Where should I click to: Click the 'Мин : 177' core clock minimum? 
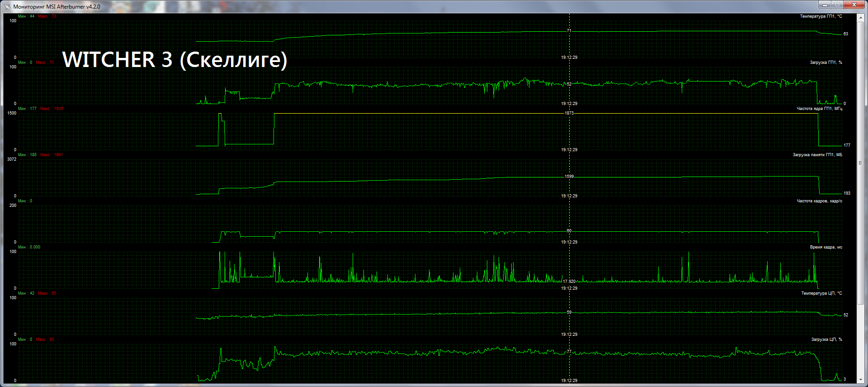(x=28, y=109)
